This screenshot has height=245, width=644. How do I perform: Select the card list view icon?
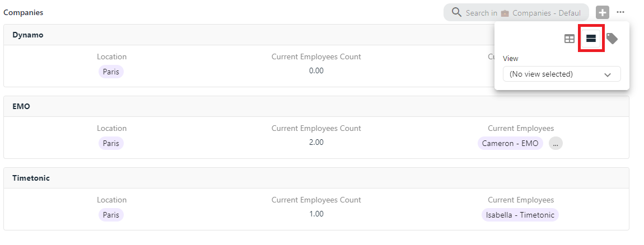pyautogui.click(x=591, y=39)
